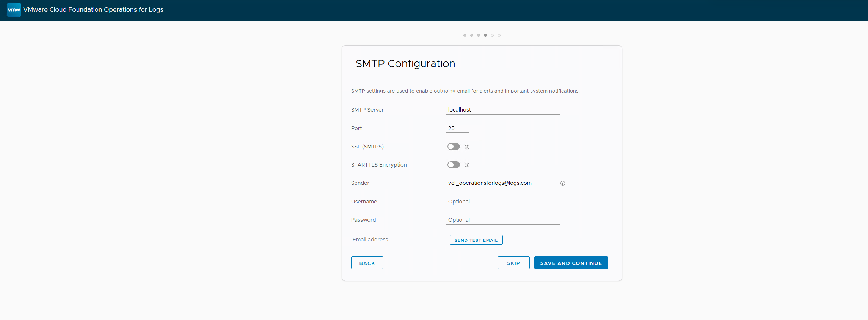Turn on STARTTLS Encryption switch
The image size is (868, 320).
point(454,165)
